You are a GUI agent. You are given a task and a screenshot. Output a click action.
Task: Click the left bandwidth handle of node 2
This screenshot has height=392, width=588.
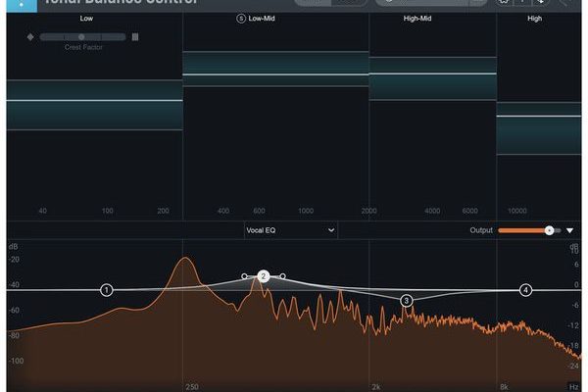tap(244, 277)
